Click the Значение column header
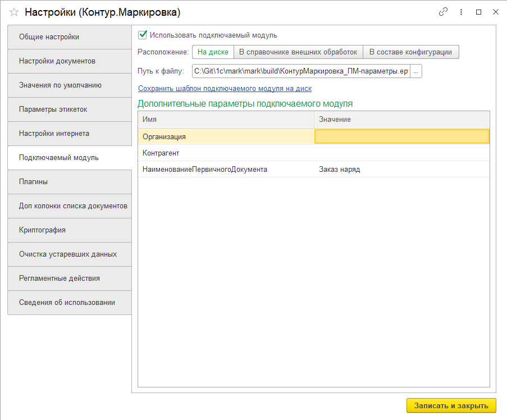Viewport: 507px width, 420px height. pos(402,120)
